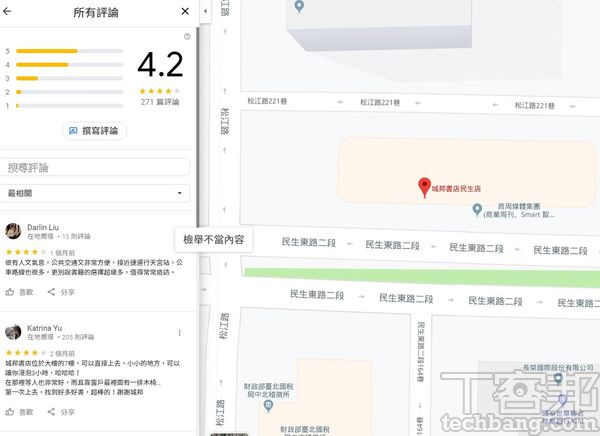Filter reviews by the 5-star bar
Image resolution: width=600 pixels, height=436 pixels.
pos(69,51)
